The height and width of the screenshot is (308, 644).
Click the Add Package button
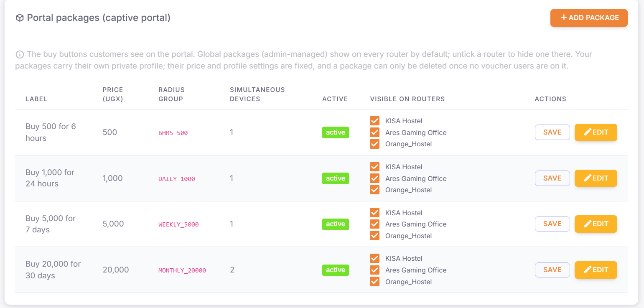[589, 18]
